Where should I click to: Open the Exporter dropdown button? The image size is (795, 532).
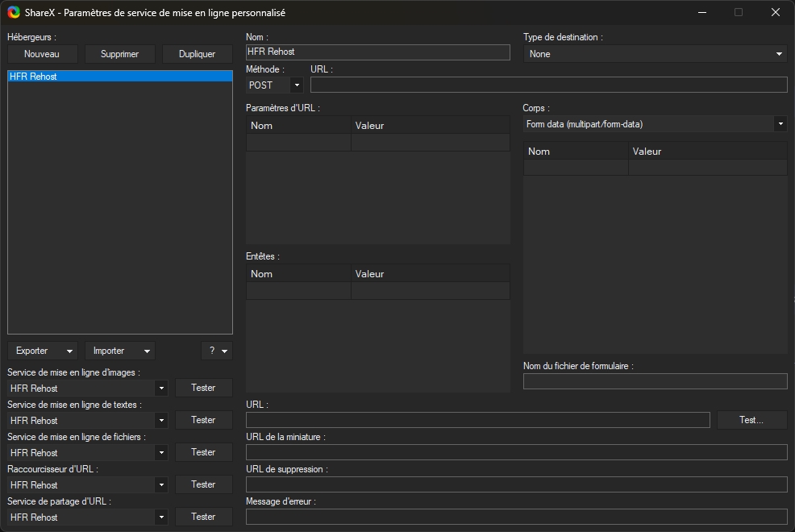[43, 351]
